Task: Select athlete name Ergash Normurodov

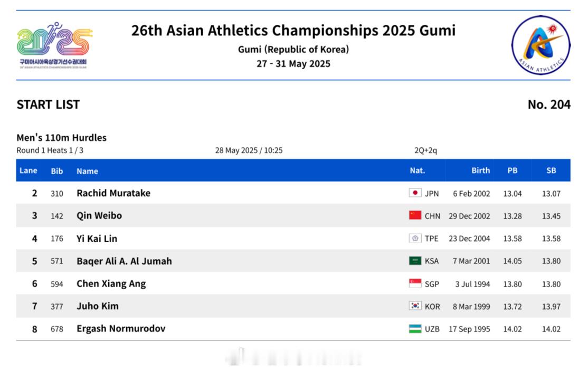Action: (121, 329)
